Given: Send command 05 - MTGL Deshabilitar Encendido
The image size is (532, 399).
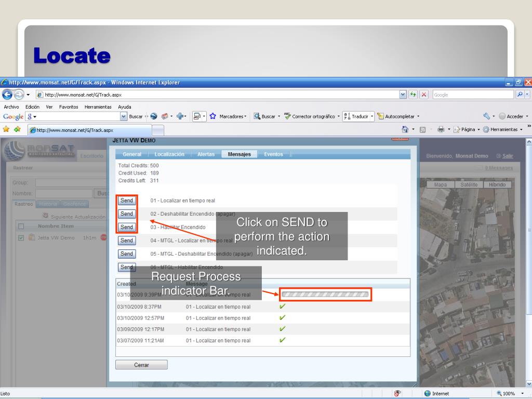Looking at the screenshot, I should tap(127, 254).
